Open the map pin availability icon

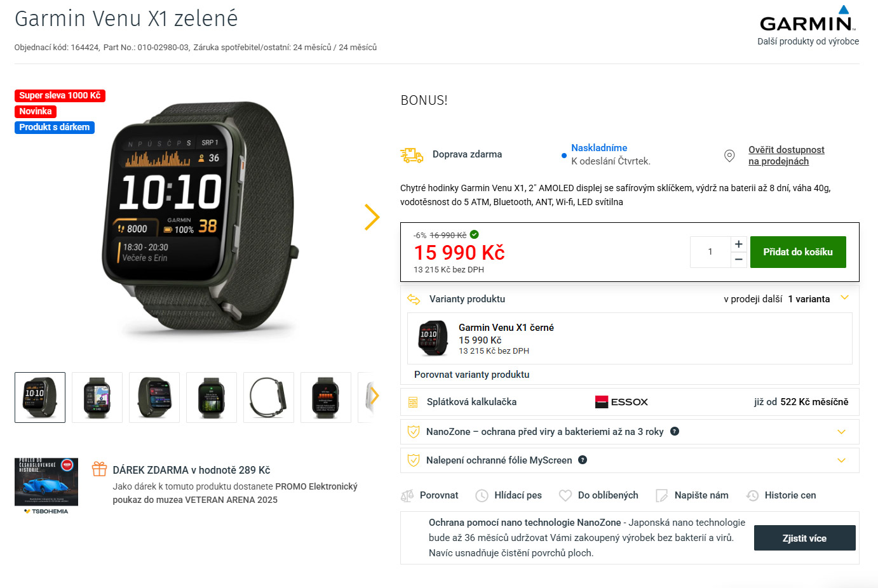(730, 156)
